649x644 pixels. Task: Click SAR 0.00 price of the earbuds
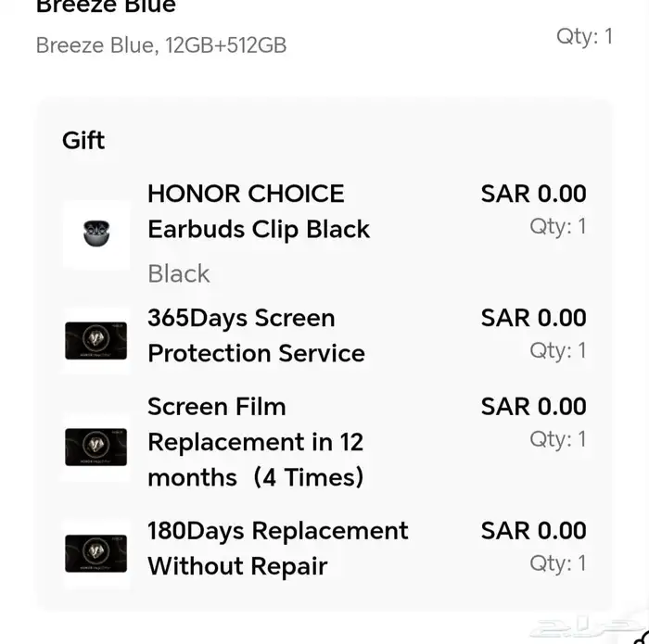click(533, 194)
